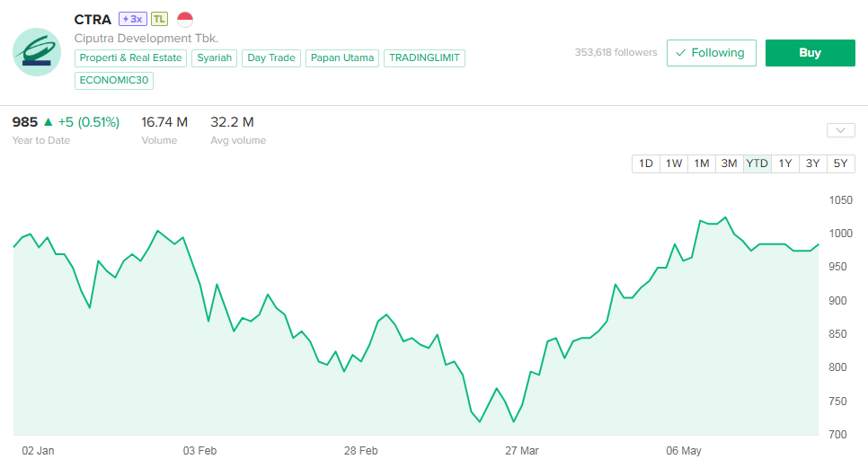The image size is (868, 468).
Task: Show the 3Y price chart
Action: [812, 163]
